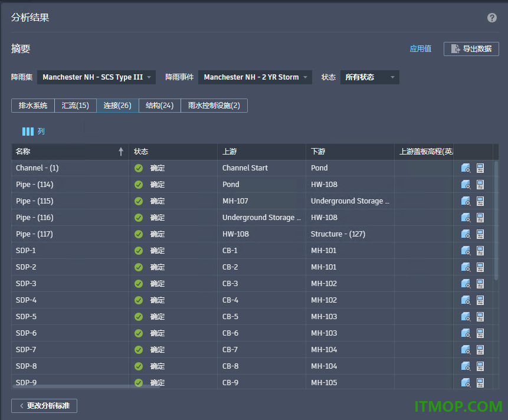Click the 导出数据 export button

click(471, 49)
